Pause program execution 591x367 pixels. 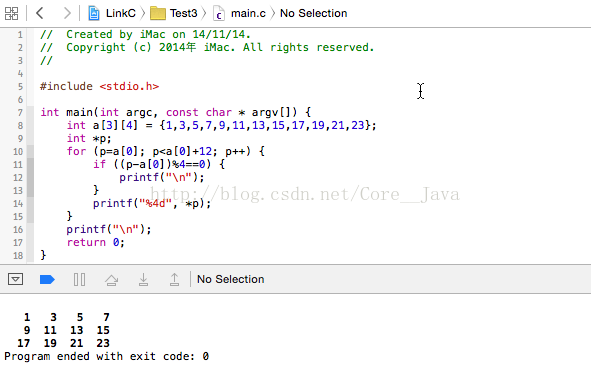tap(79, 279)
